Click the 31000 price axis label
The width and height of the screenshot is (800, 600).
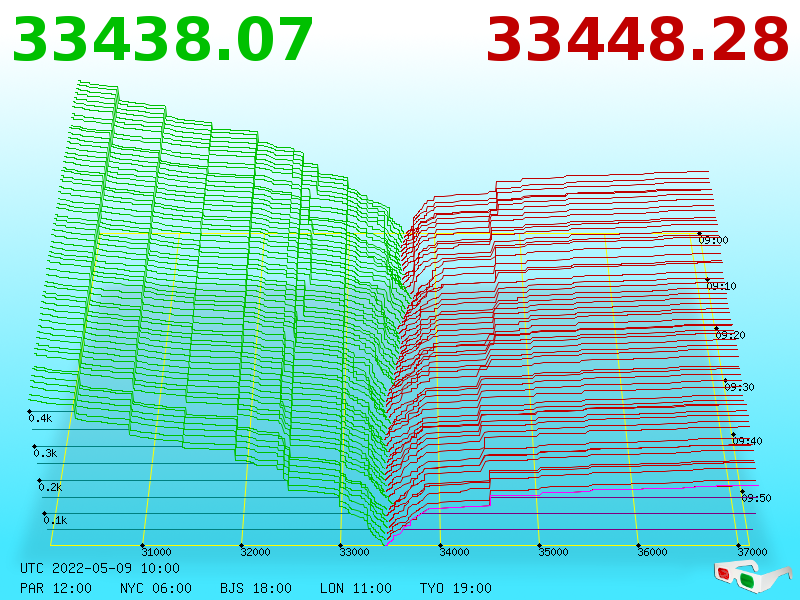pyautogui.click(x=156, y=552)
